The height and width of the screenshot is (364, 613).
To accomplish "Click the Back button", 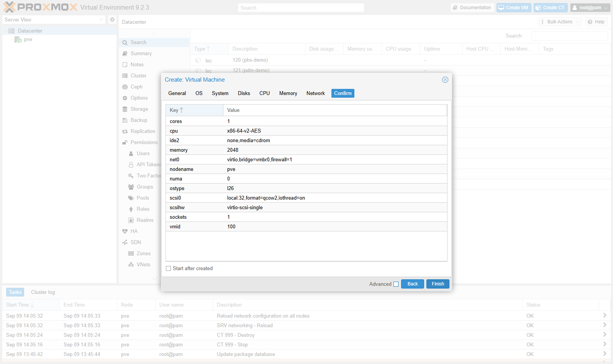I will pos(413,284).
